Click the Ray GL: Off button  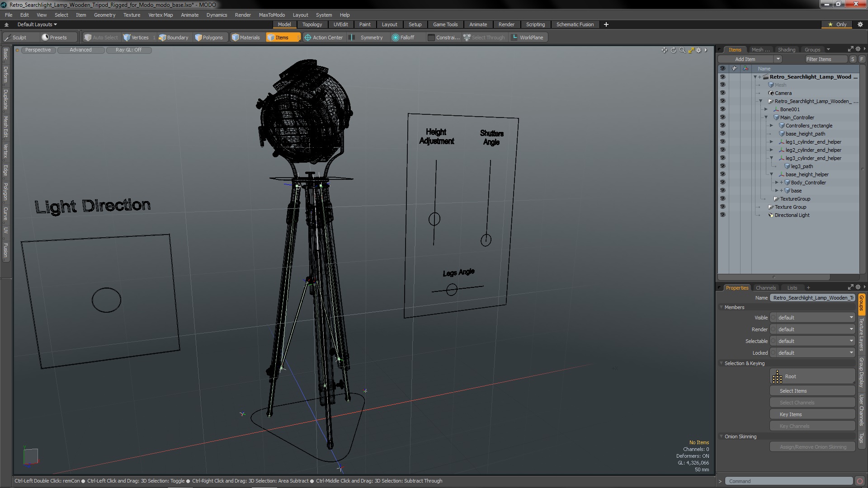click(x=128, y=50)
